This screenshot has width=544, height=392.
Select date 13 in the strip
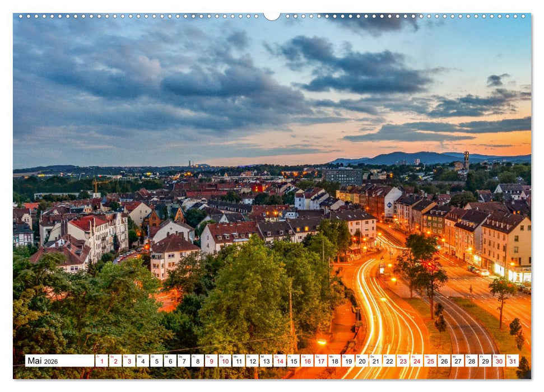pos(264,363)
